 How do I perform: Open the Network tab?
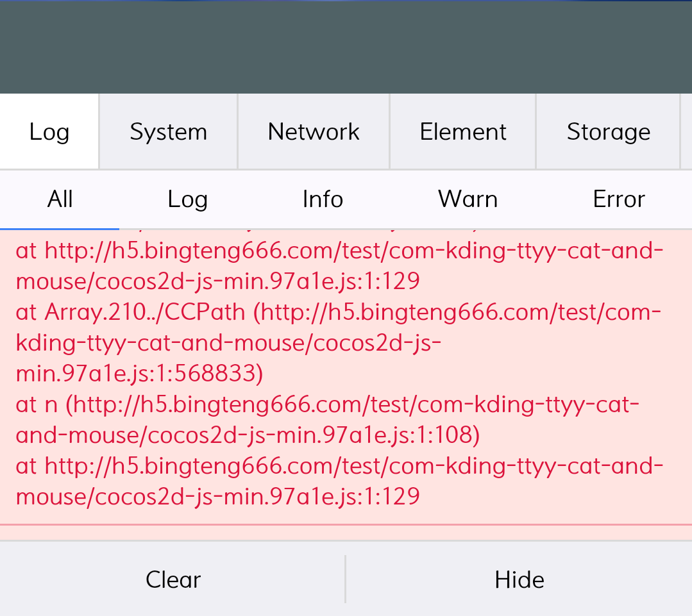(x=314, y=132)
